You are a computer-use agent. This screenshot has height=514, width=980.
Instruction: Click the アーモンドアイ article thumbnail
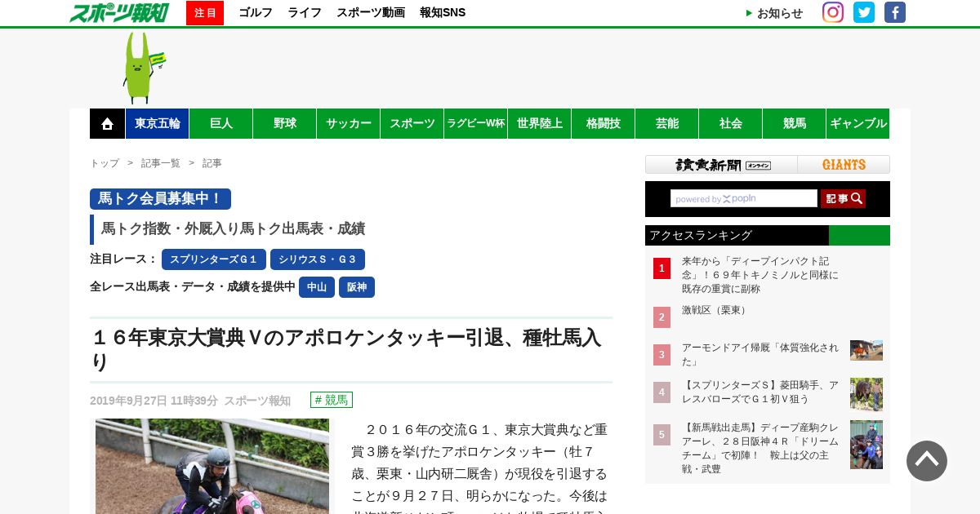(x=866, y=351)
